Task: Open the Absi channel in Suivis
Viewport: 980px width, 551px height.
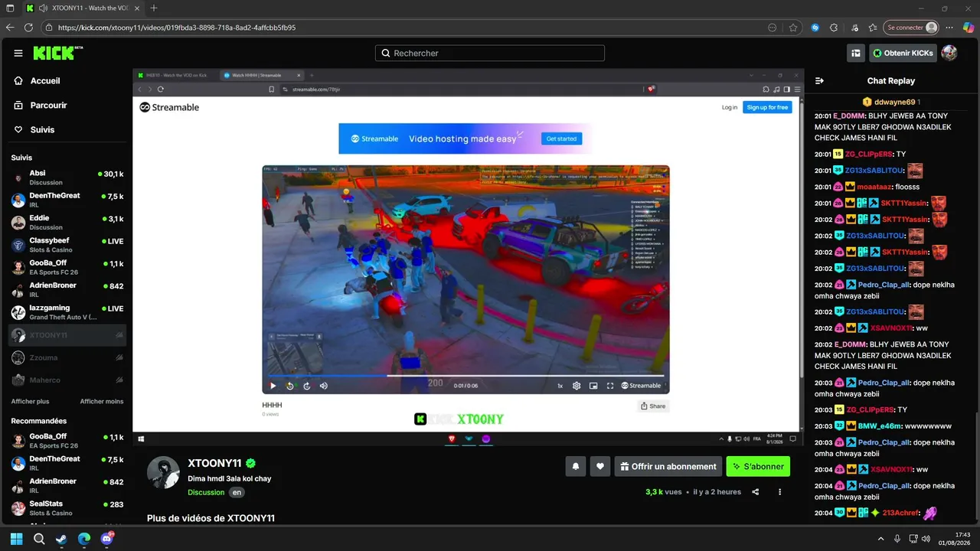Action: pos(67,178)
